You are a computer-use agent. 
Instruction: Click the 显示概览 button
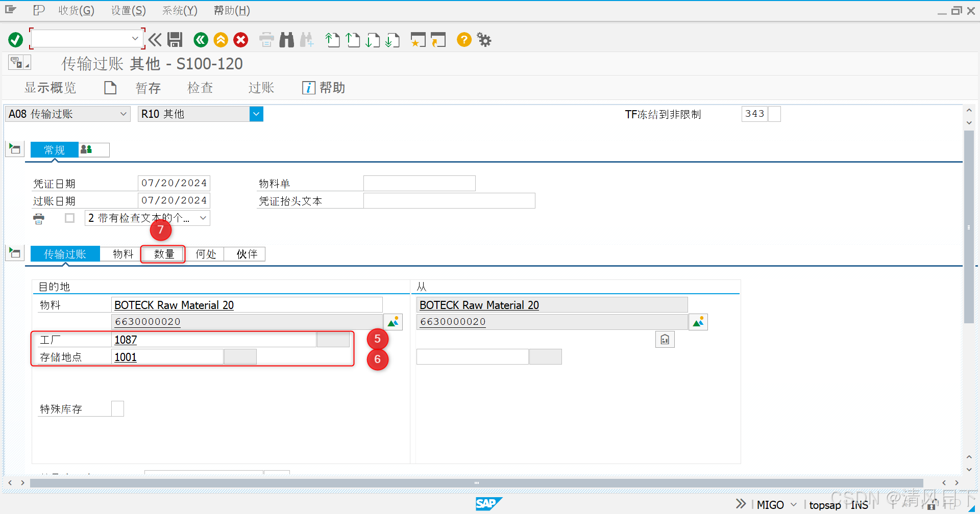(x=50, y=88)
